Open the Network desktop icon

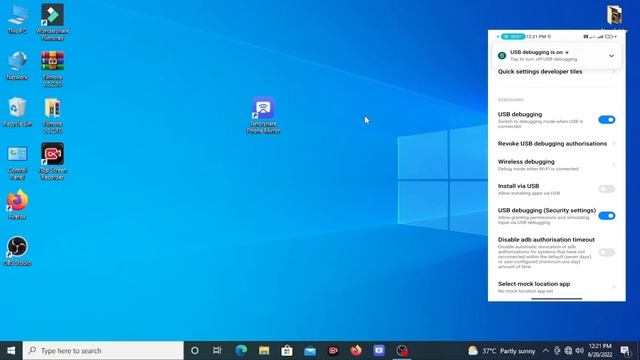(17, 65)
